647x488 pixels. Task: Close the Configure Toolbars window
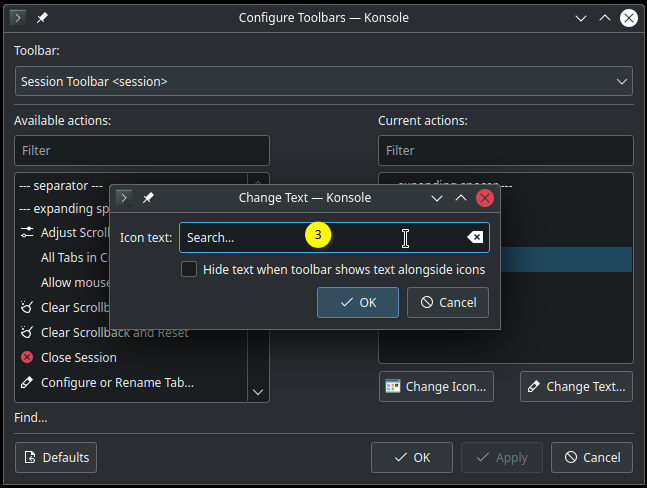[x=629, y=18]
